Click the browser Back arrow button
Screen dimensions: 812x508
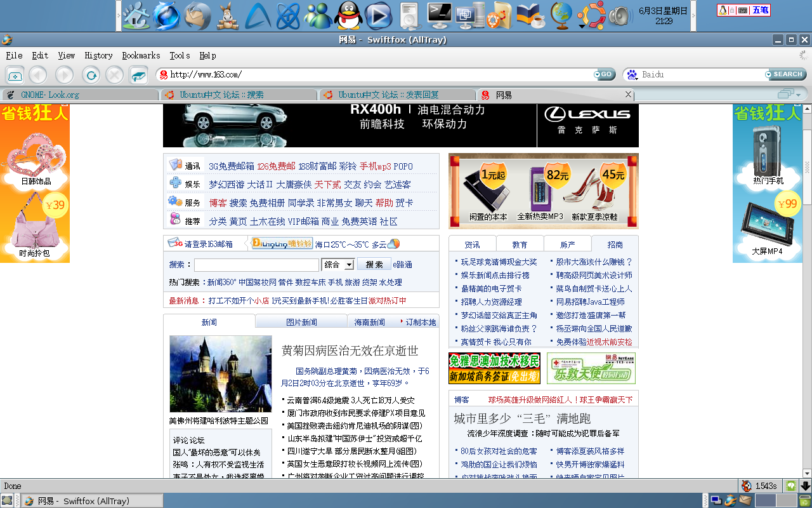click(38, 75)
